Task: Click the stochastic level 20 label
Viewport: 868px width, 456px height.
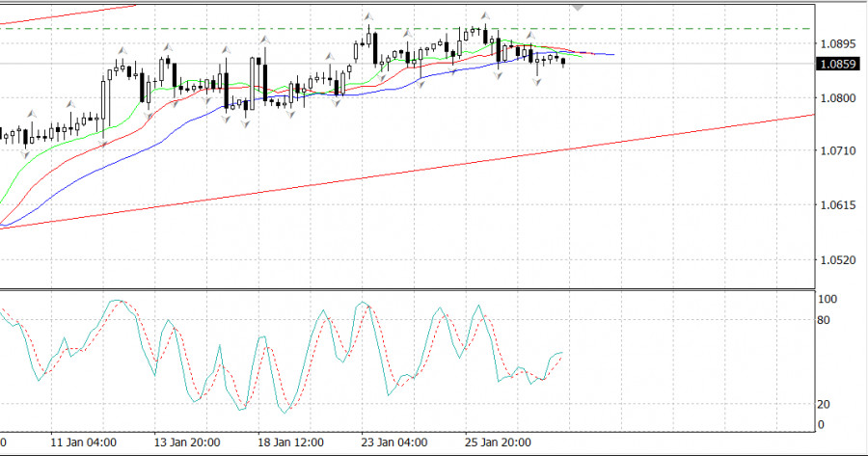Action: [x=824, y=405]
